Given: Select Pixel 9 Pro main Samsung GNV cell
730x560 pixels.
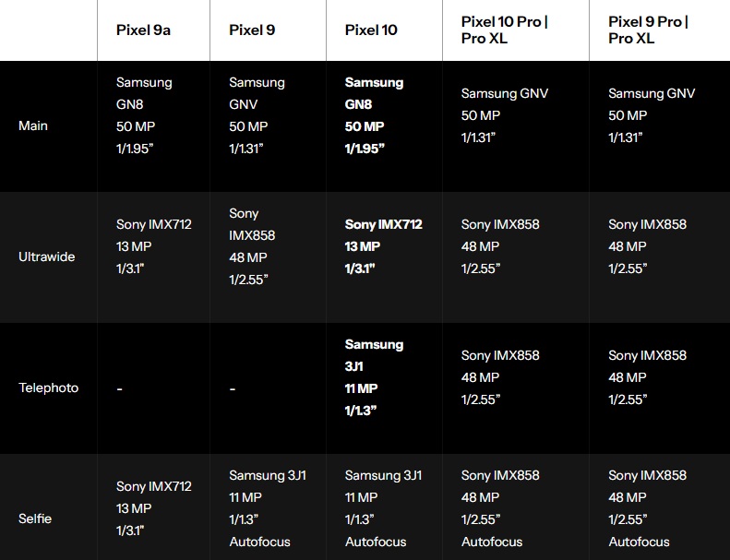Looking at the screenshot, I should point(652,115).
